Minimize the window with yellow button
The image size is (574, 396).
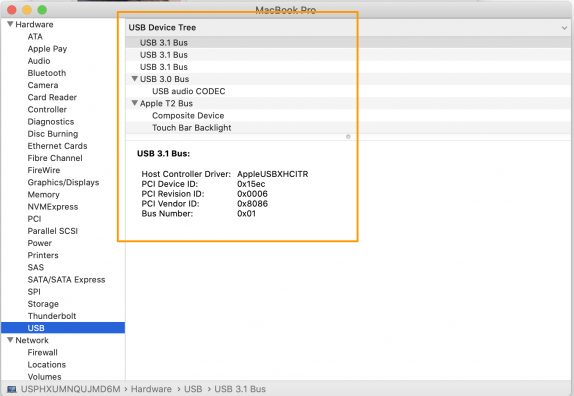tap(27, 10)
